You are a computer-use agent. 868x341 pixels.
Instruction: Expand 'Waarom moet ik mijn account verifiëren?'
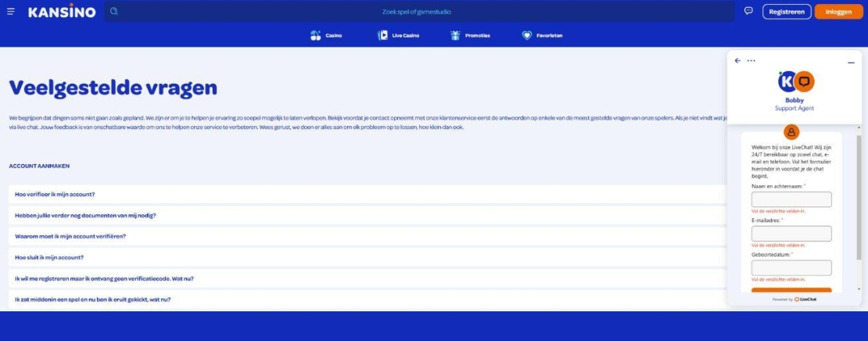70,236
